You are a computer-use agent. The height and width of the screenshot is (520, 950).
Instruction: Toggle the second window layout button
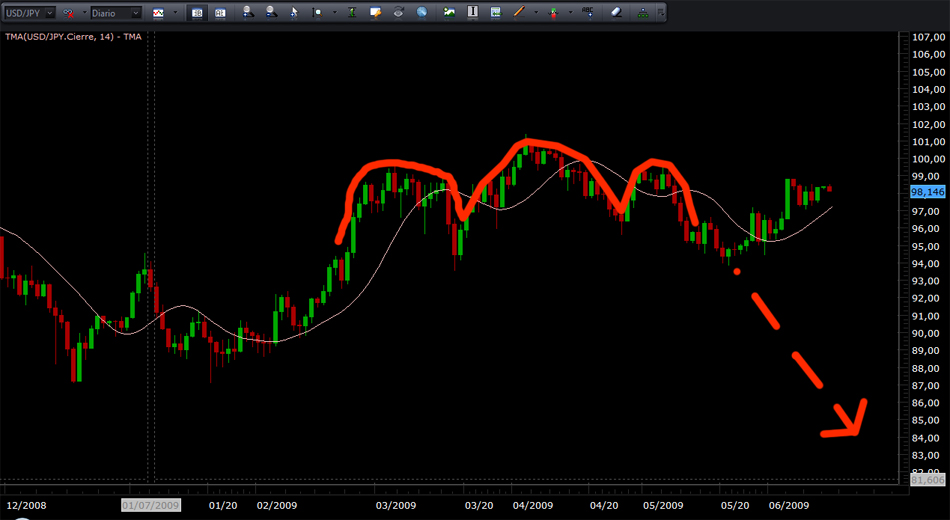point(220,14)
